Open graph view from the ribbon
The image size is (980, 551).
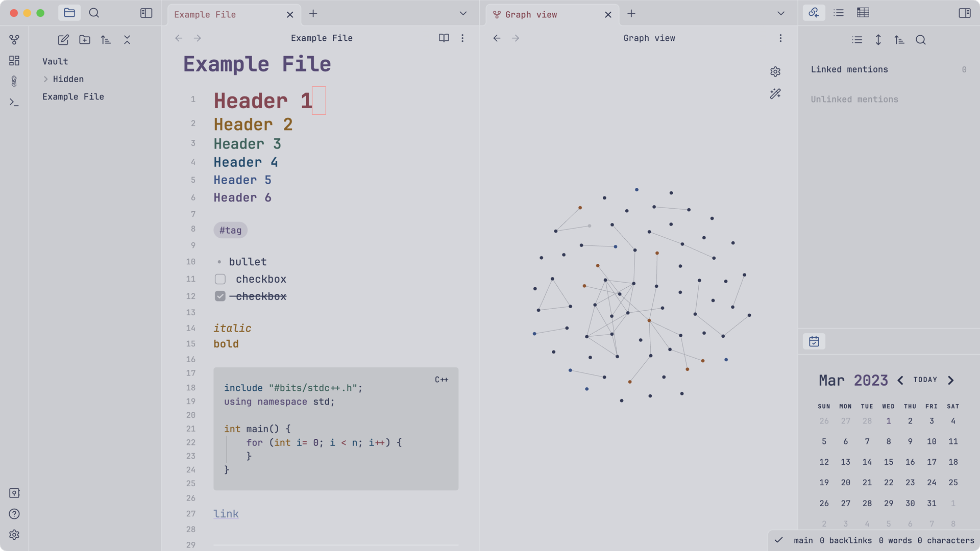(x=14, y=40)
